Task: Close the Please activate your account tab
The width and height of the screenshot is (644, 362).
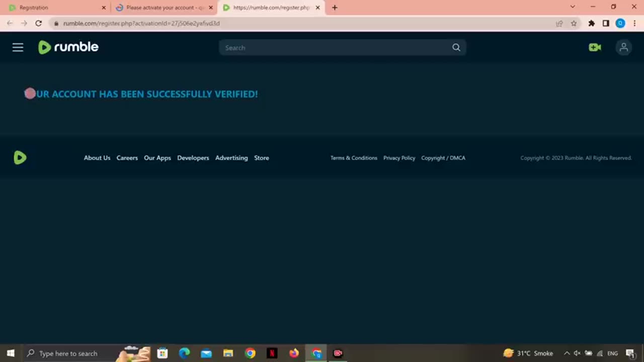Action: coord(211,8)
